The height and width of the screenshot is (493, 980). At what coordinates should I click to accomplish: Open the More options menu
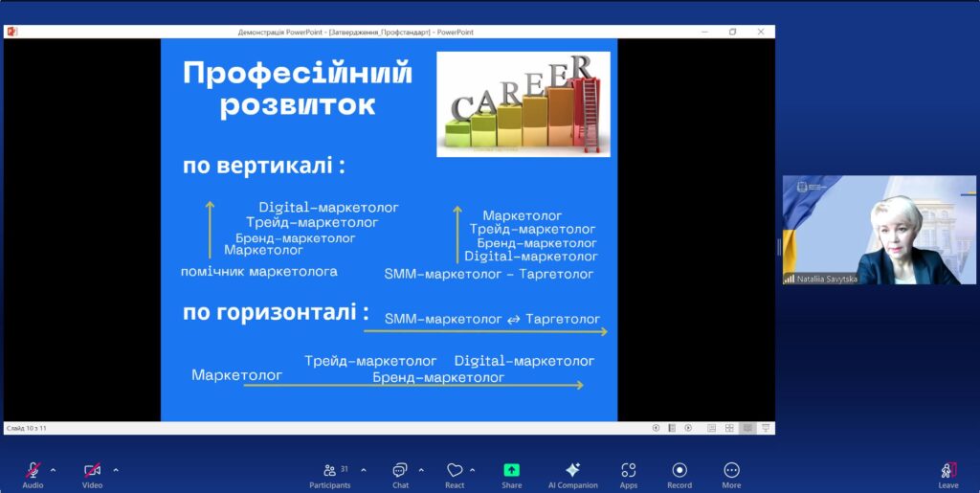click(731, 470)
